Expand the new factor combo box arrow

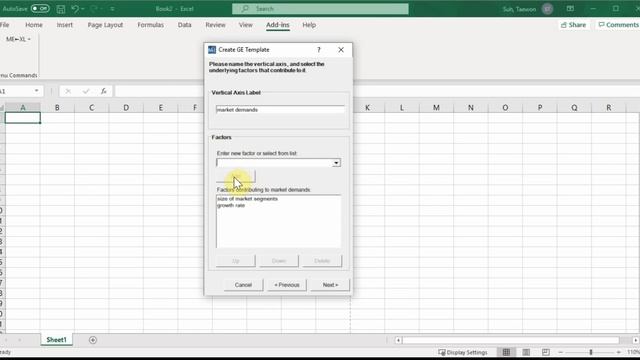point(336,163)
